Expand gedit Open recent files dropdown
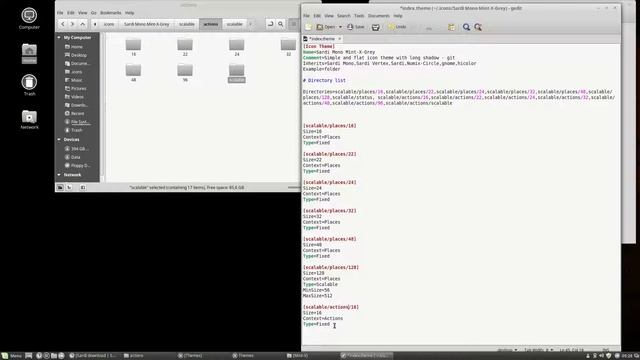This screenshot has width=640, height=360. click(x=340, y=27)
